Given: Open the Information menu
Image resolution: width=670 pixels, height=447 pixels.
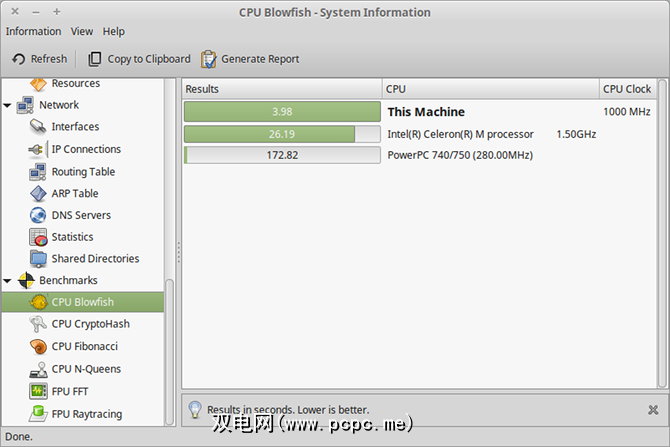Looking at the screenshot, I should point(33,32).
